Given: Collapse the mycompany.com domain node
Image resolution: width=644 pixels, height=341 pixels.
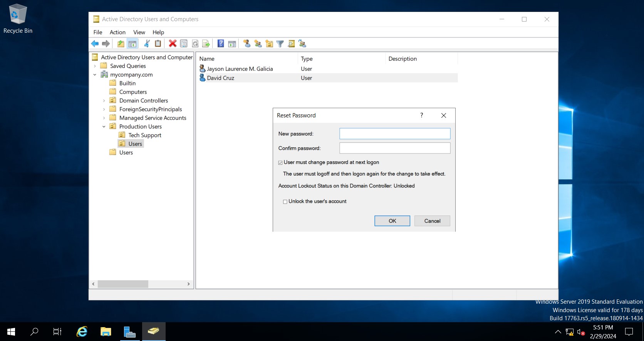Looking at the screenshot, I should click(x=95, y=75).
